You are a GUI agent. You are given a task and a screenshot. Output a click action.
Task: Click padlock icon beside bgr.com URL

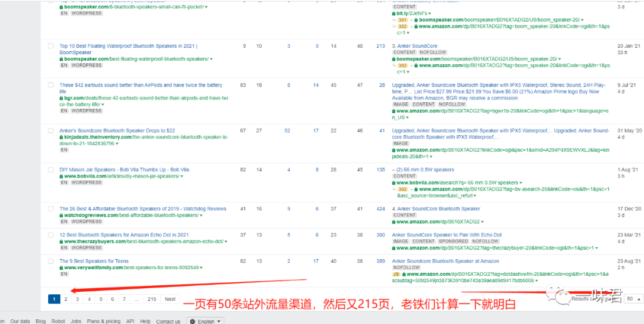pos(61,98)
